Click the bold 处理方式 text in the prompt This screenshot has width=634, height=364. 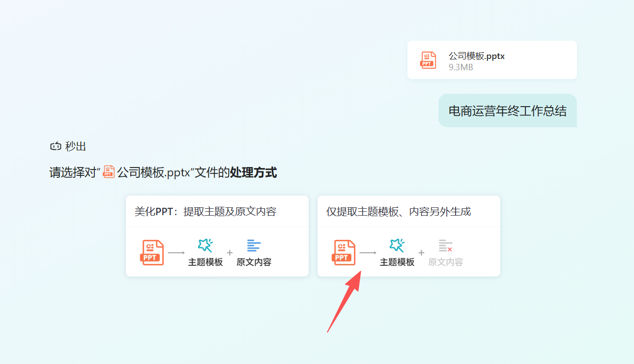point(253,172)
